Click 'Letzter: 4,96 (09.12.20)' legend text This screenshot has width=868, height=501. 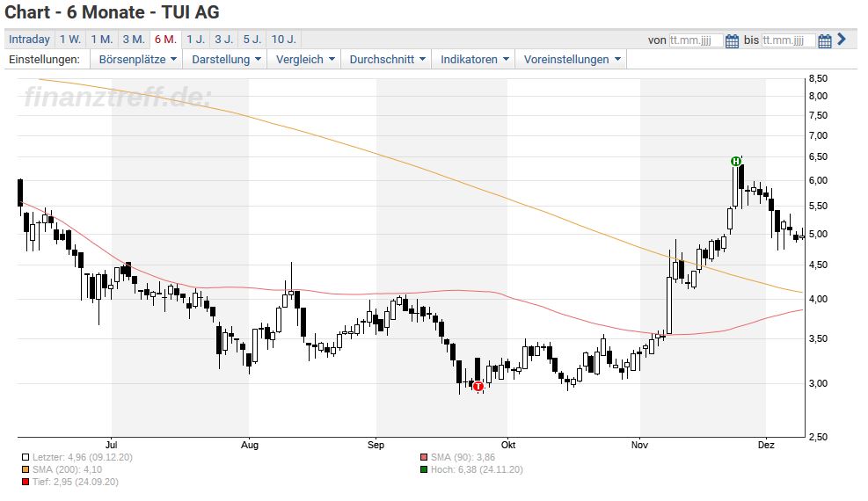(83, 457)
